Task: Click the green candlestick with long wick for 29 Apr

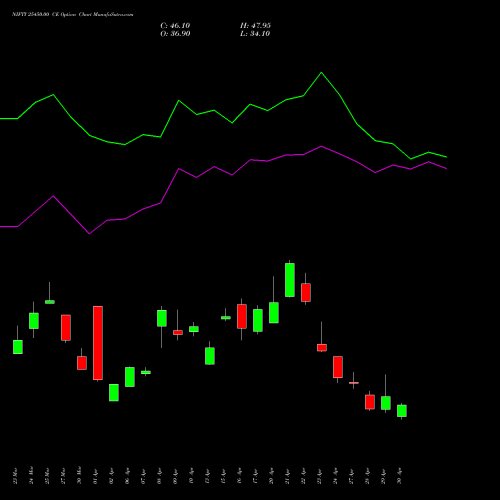Action: [x=386, y=403]
